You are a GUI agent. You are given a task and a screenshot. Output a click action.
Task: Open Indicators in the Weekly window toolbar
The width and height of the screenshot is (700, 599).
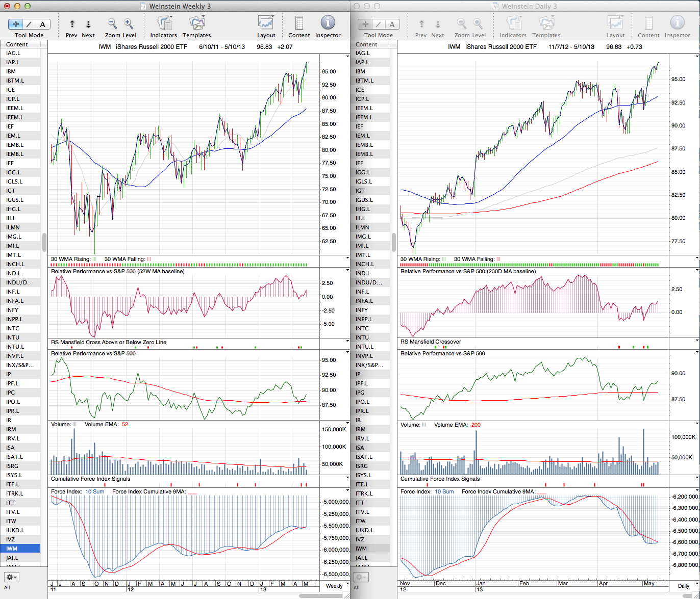163,24
